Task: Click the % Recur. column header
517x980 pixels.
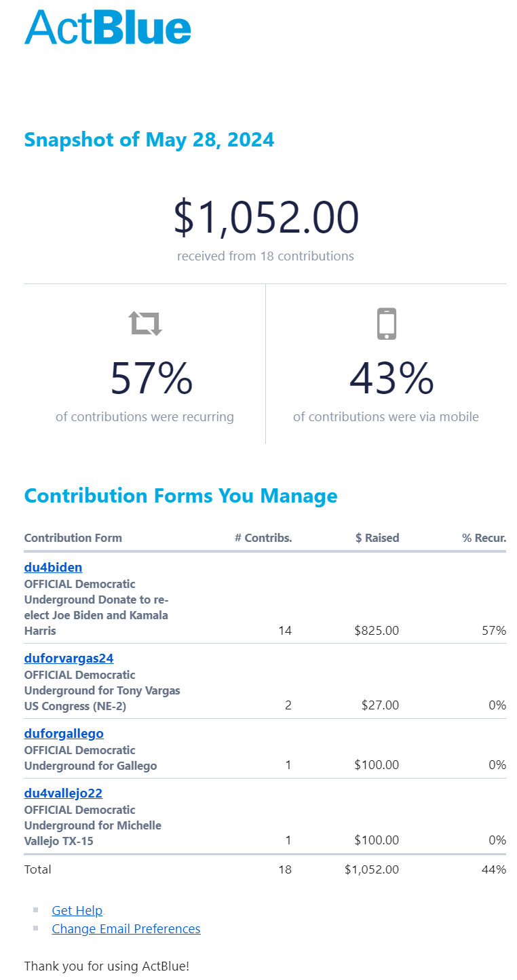Action: point(484,538)
